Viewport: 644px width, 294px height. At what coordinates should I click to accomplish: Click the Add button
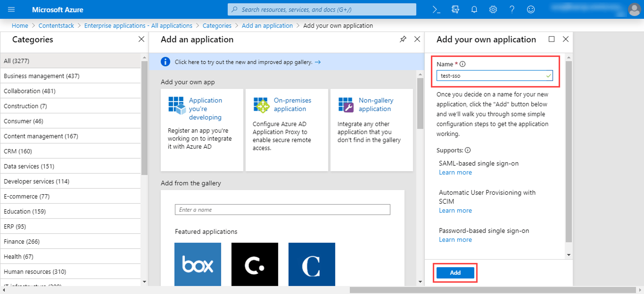455,273
